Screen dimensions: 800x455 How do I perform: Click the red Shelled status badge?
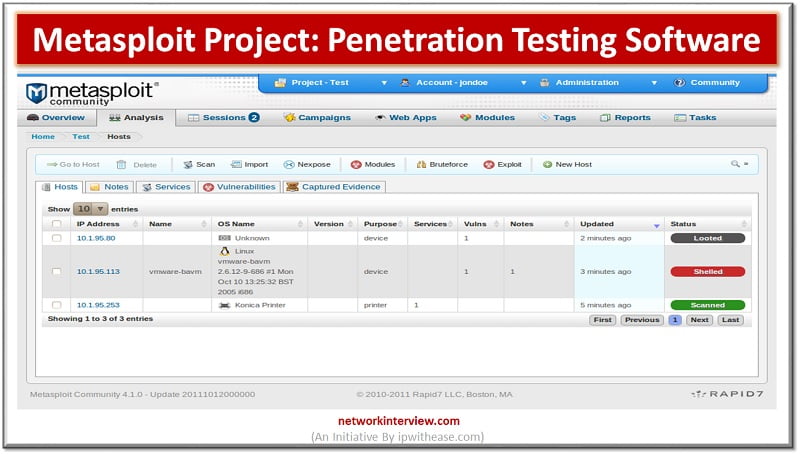(707, 271)
